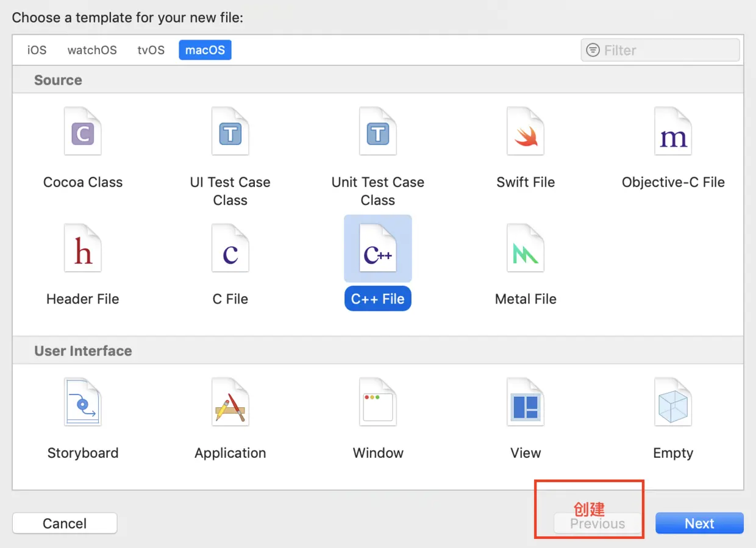756x548 pixels.
Task: Switch to the iOS platform tab
Action: coord(37,50)
